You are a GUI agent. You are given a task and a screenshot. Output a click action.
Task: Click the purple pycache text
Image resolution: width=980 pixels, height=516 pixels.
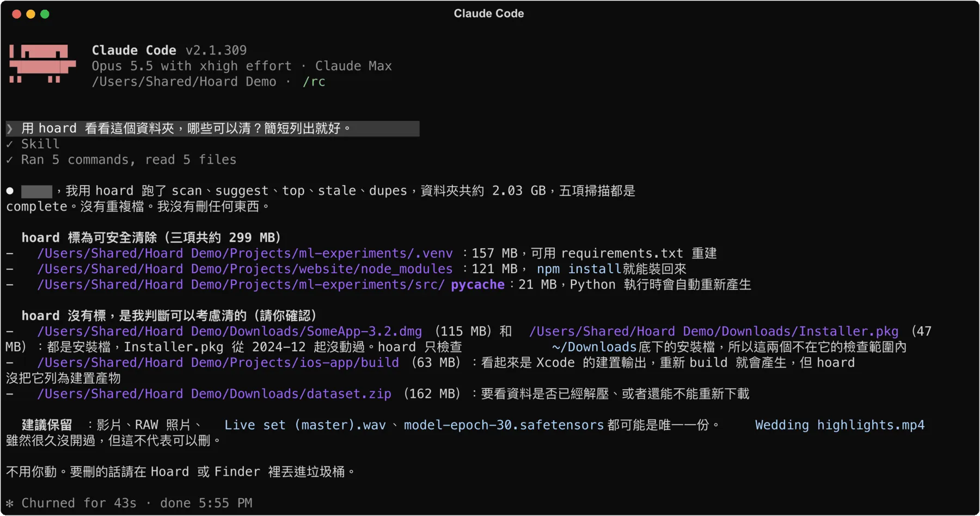click(477, 285)
